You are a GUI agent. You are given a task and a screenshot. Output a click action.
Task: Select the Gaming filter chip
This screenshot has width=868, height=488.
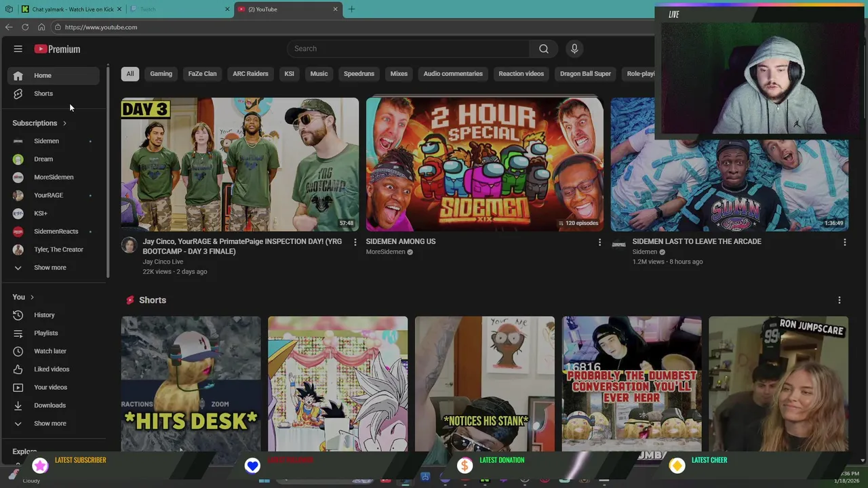[161, 74]
